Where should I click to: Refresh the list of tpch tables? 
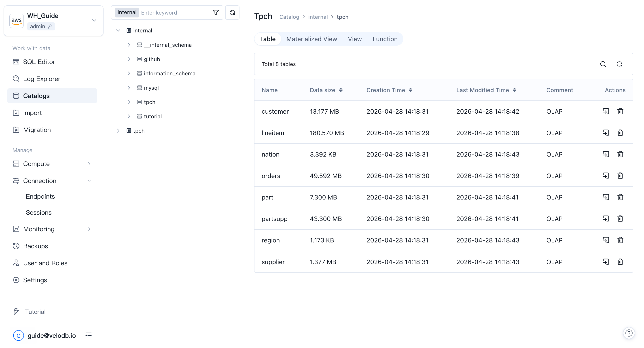(619, 64)
